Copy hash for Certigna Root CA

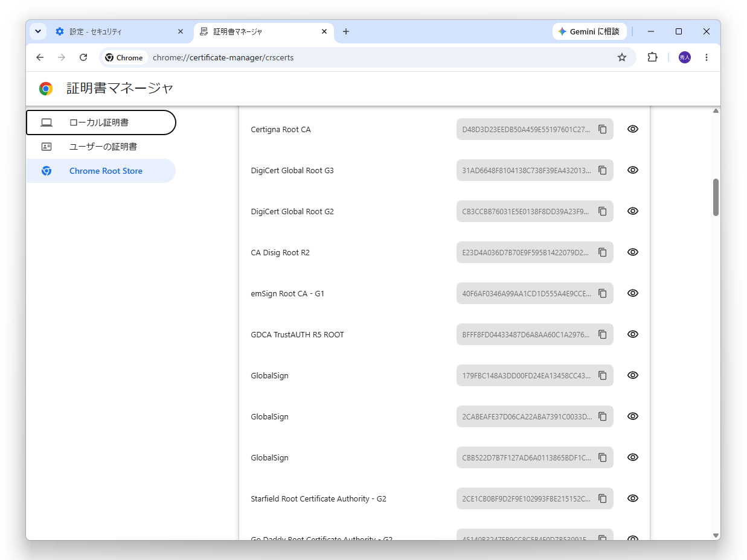click(x=603, y=129)
